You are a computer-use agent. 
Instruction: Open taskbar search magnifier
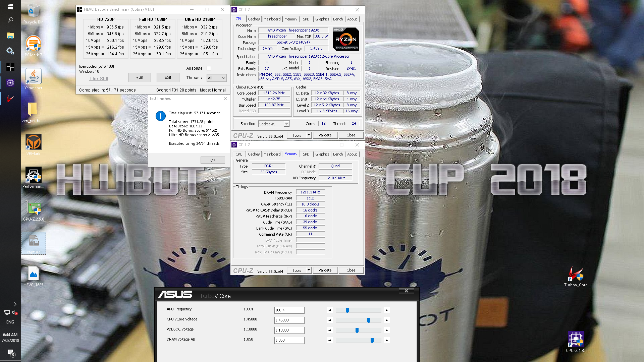tap(10, 20)
